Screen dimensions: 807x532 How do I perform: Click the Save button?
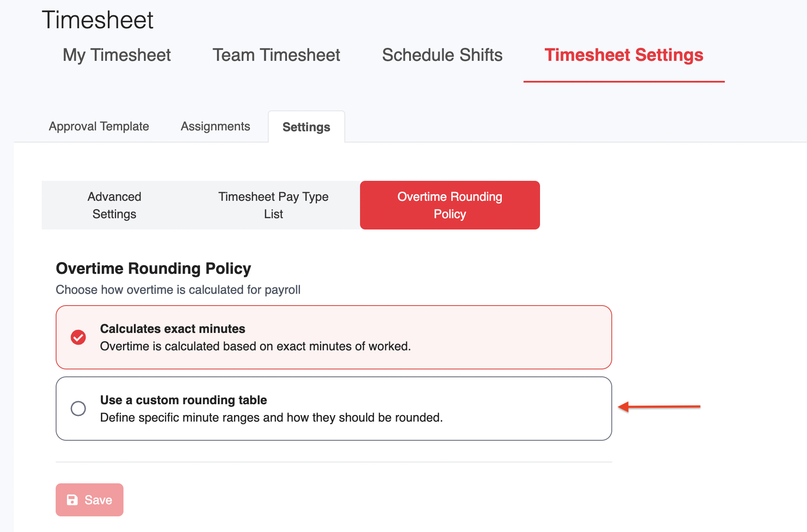coord(90,500)
